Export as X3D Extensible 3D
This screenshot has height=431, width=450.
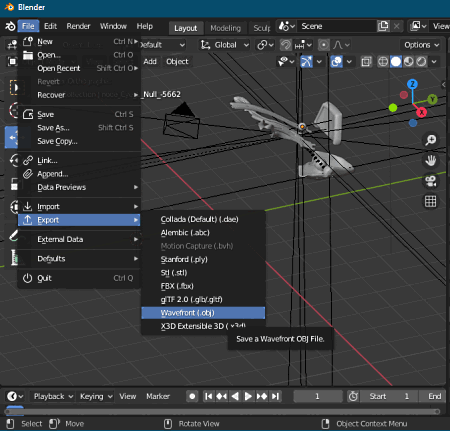click(203, 326)
